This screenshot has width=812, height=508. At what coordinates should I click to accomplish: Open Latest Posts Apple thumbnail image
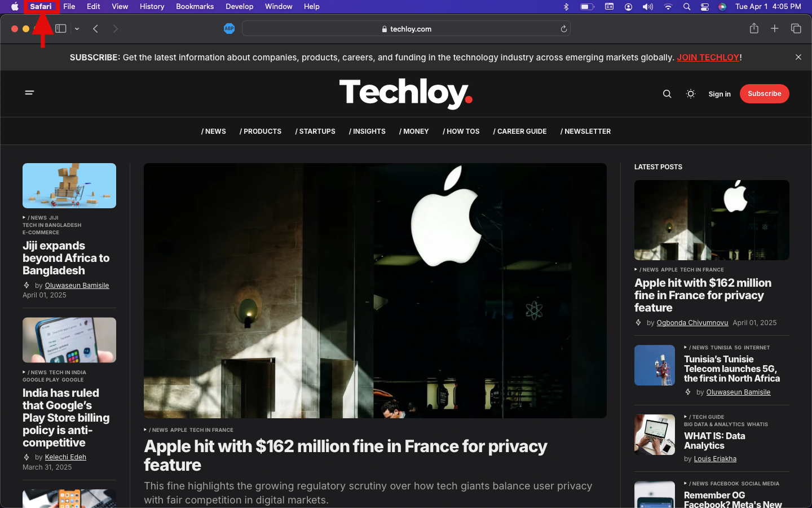click(x=712, y=220)
